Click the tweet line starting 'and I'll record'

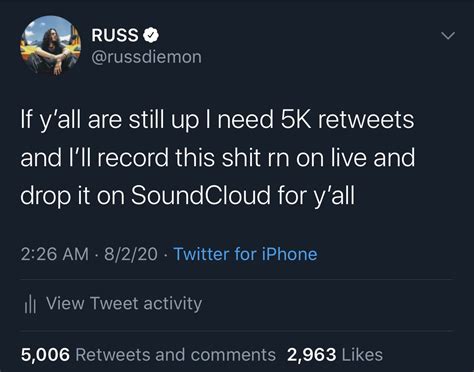[218, 158]
